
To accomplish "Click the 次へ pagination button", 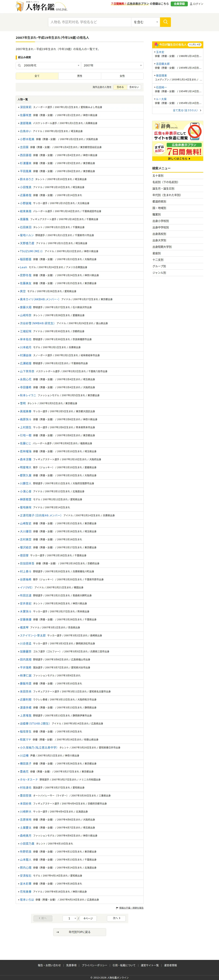I will pyautogui.click(x=116, y=918).
